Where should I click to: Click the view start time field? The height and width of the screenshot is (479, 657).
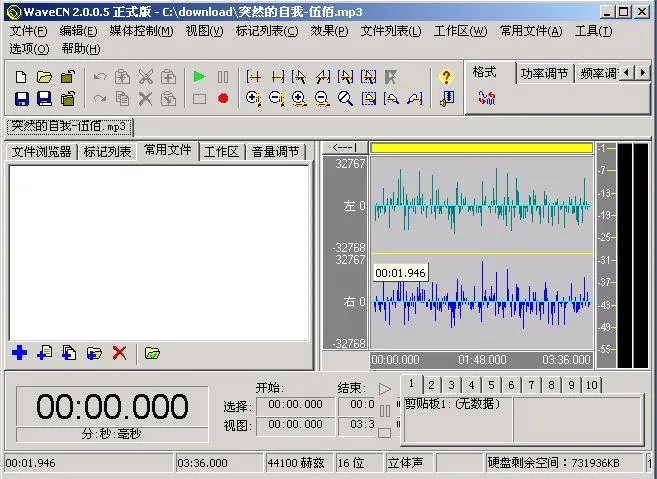click(x=295, y=425)
